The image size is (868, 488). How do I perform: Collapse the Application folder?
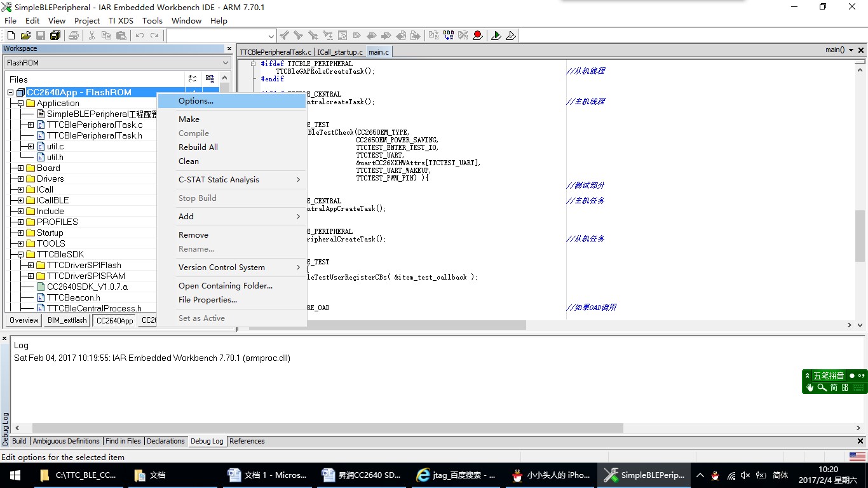coord(20,103)
